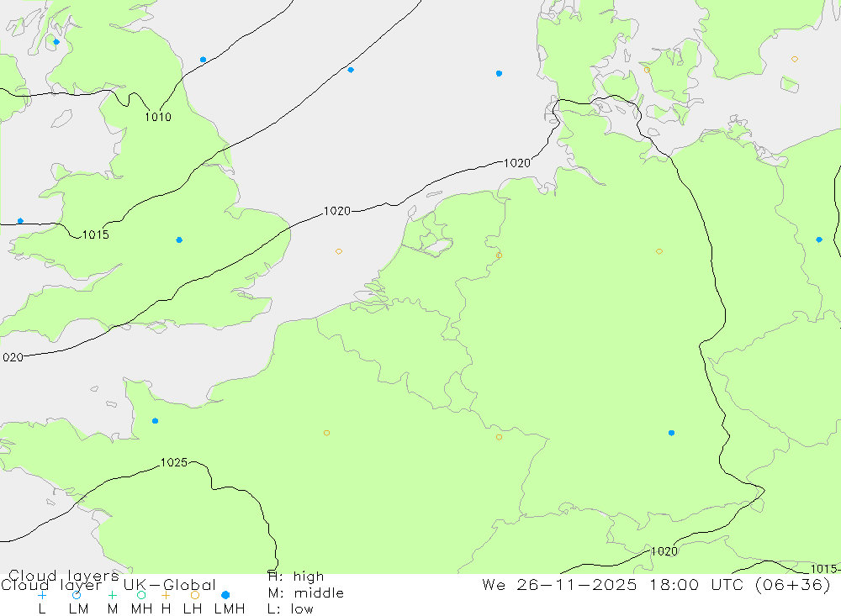Viewport: 841px width, 616px height.
Task: Click the 1025 isobar label over Brittany
Action: 174,462
